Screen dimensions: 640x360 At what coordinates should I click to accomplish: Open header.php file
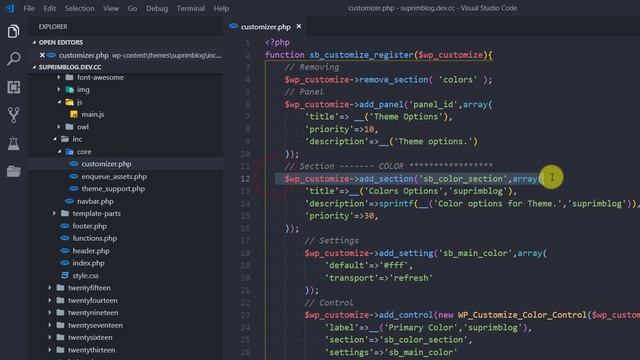pos(91,251)
